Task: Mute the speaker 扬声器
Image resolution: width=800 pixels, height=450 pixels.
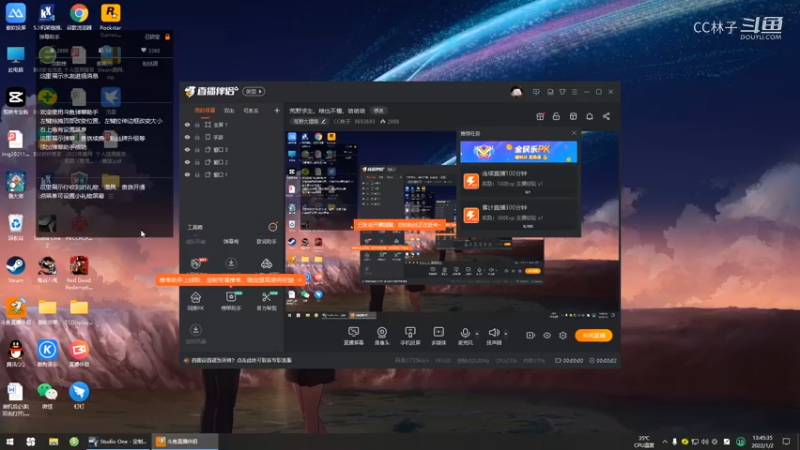Action: 493,336
